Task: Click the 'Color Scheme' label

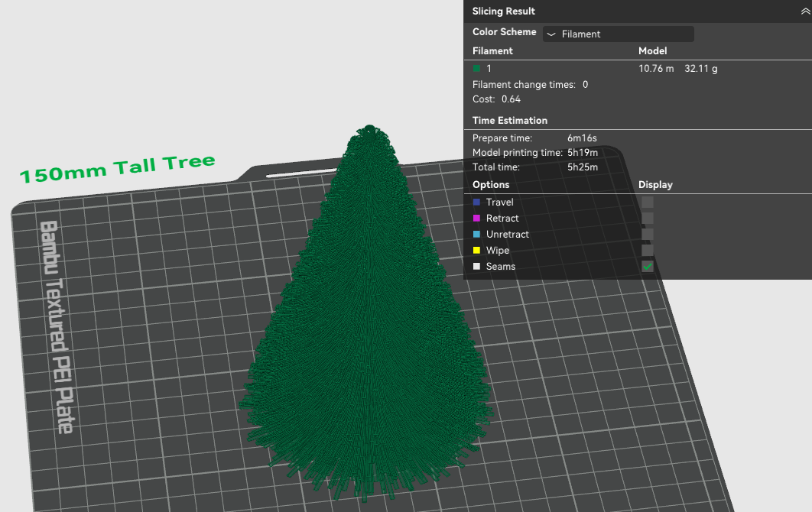Action: (504, 32)
